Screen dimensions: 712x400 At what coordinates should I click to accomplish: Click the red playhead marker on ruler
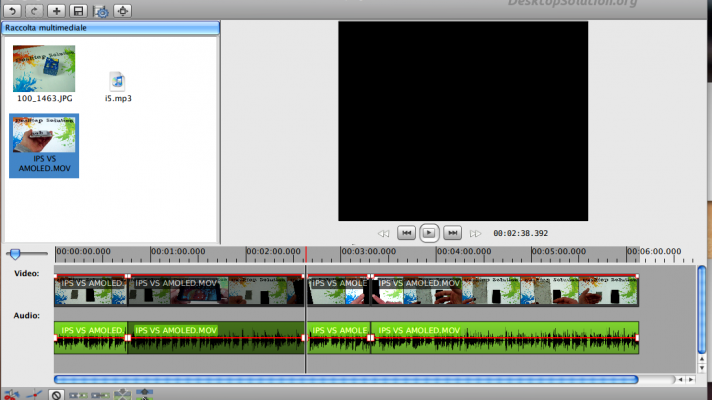[x=306, y=255]
